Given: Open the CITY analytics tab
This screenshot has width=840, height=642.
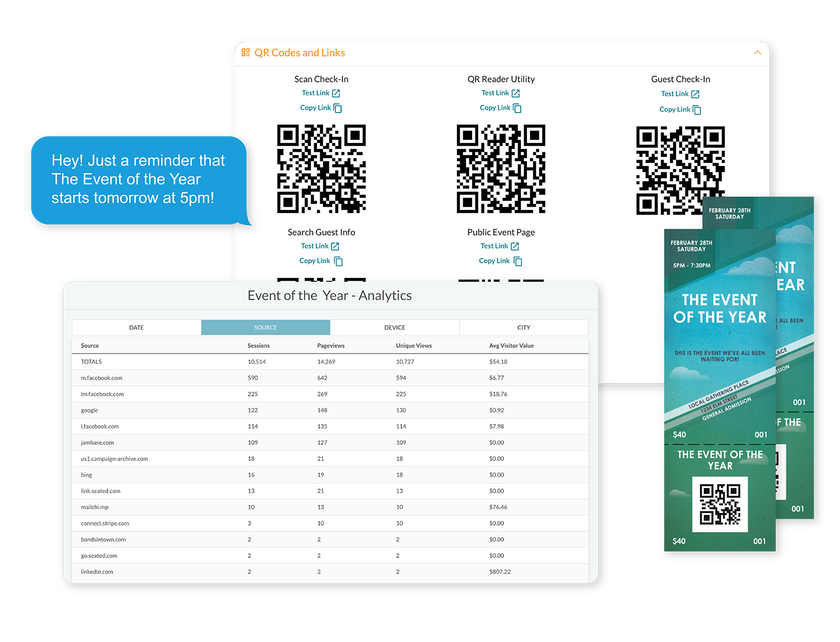Looking at the screenshot, I should point(524,327).
